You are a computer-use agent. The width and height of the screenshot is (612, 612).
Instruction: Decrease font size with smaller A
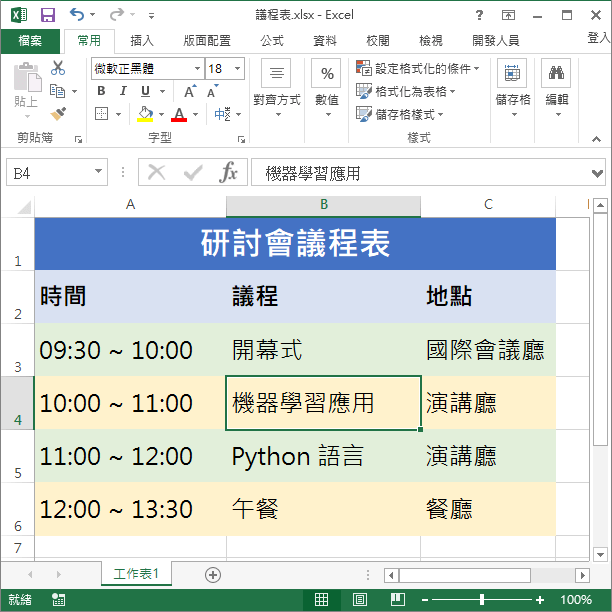(213, 91)
